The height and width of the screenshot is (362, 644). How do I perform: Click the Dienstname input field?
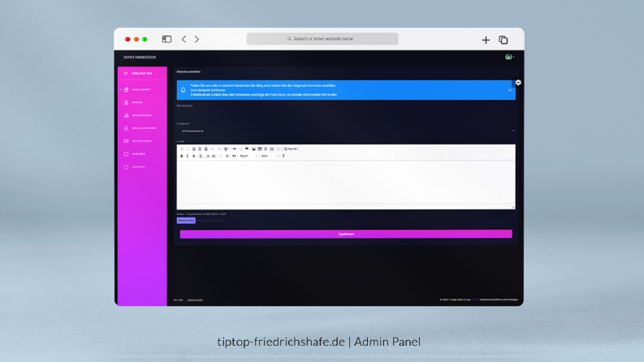[x=346, y=114]
